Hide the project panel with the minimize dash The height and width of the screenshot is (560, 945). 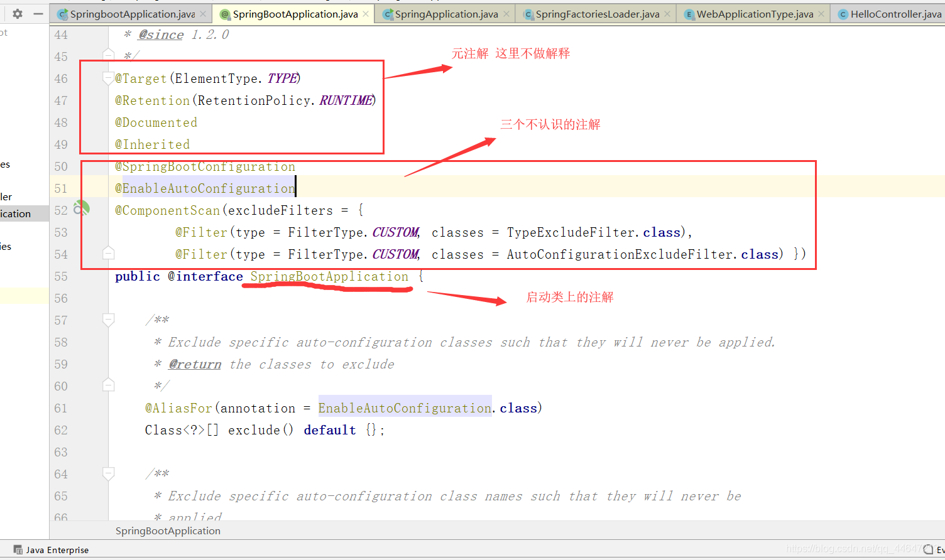point(38,13)
